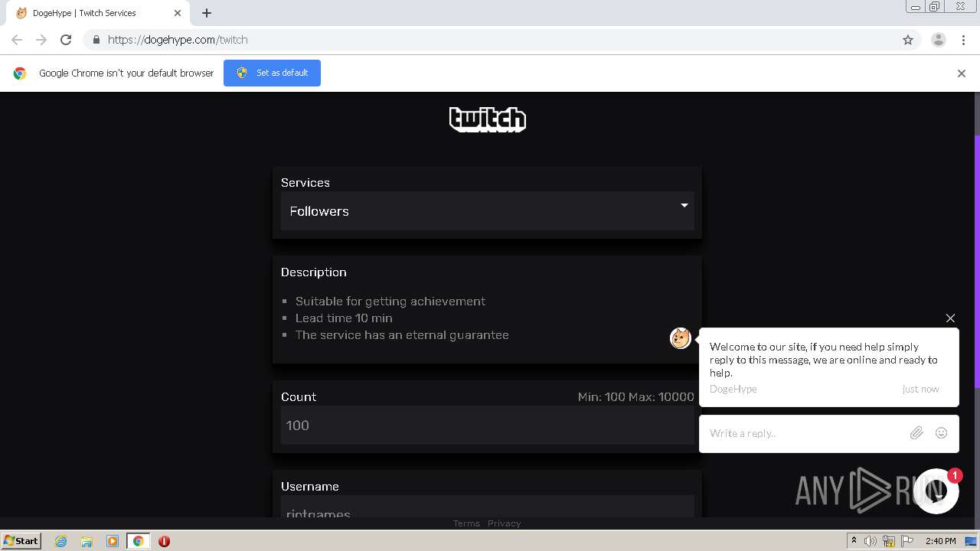The image size is (980, 551).
Task: Click the address bar URL dogehype.com/twitch
Action: [x=178, y=40]
